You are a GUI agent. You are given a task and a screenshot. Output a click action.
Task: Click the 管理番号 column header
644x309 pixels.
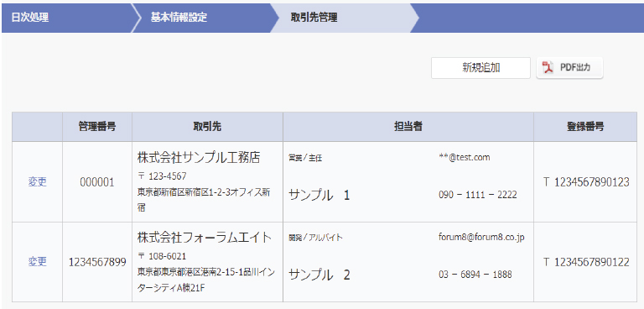(x=97, y=127)
